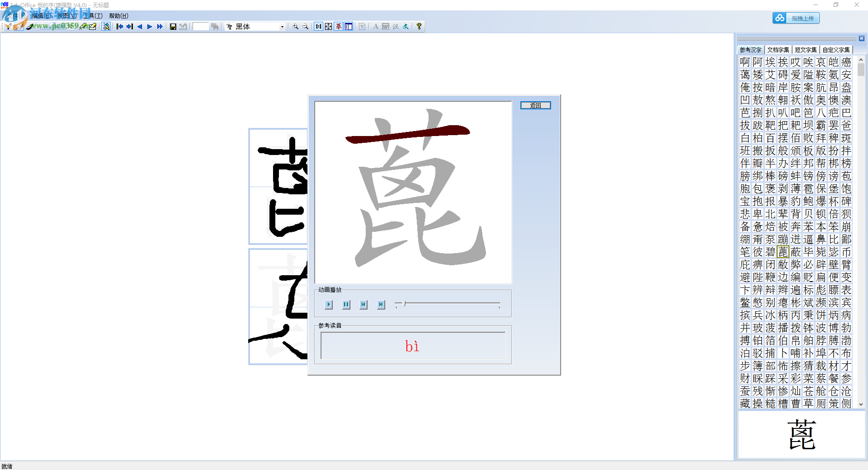Select the character 蓖 in the character list

click(783, 252)
